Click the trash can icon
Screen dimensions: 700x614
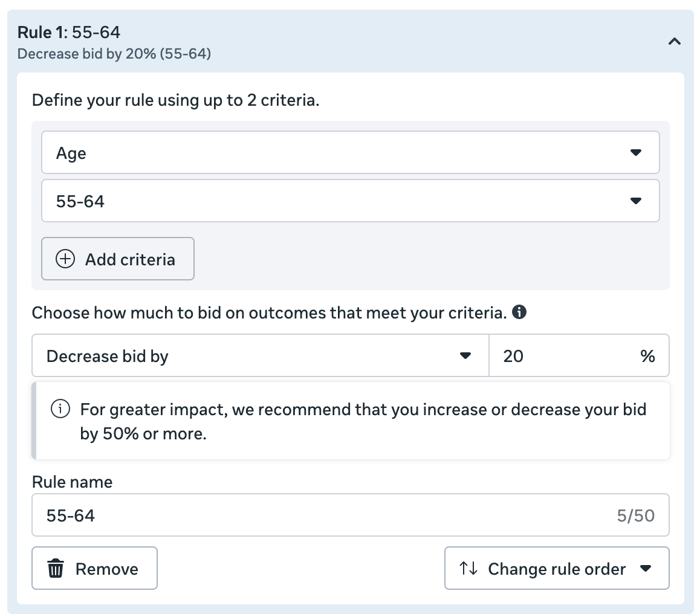pos(56,569)
